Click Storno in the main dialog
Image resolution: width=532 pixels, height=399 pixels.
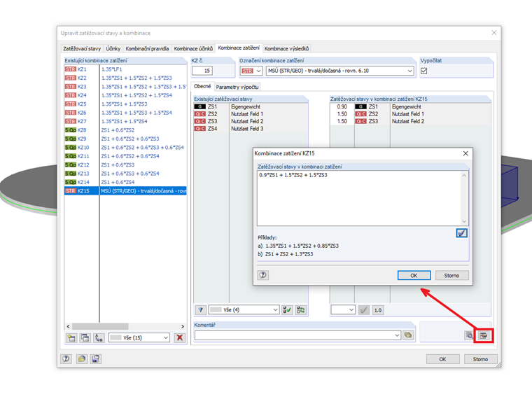480,359
